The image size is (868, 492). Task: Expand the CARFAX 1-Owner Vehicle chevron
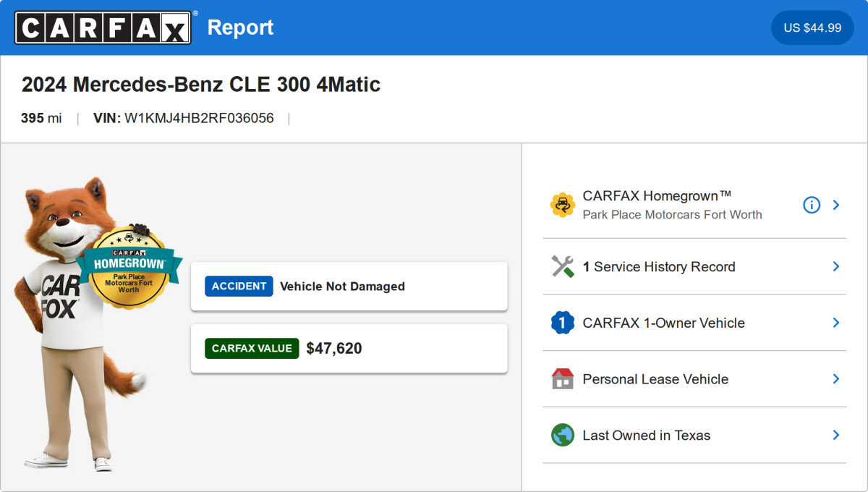[836, 323]
